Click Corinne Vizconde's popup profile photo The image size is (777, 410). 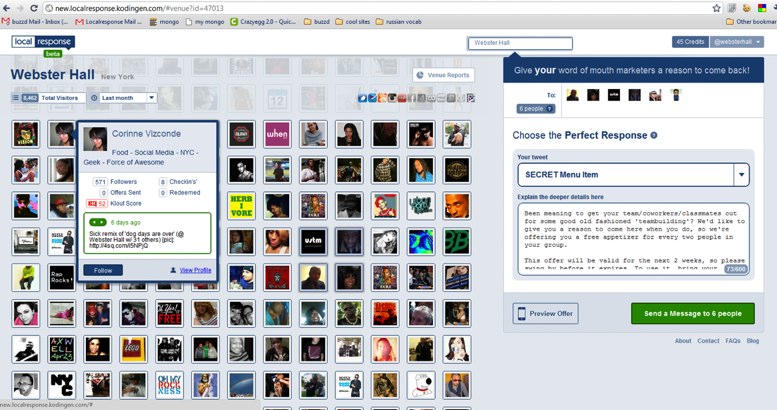pyautogui.click(x=95, y=139)
